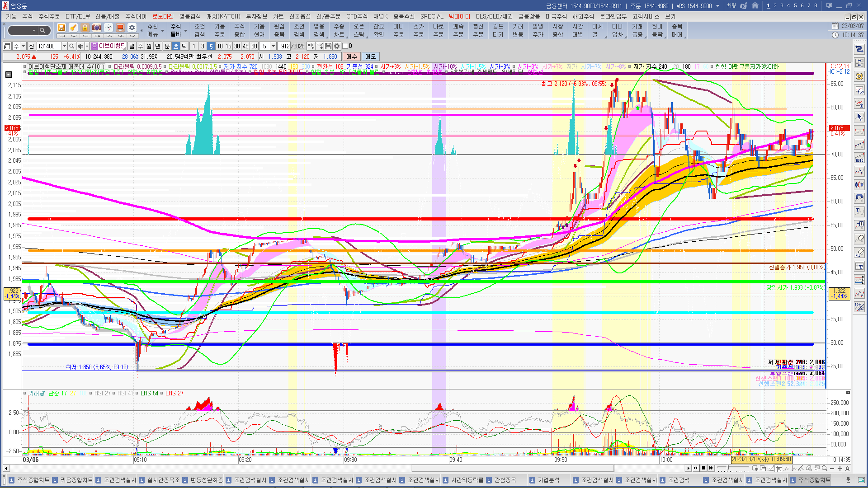Open the 차트 menu
Viewport: 868px width, 488px height.
click(x=278, y=16)
